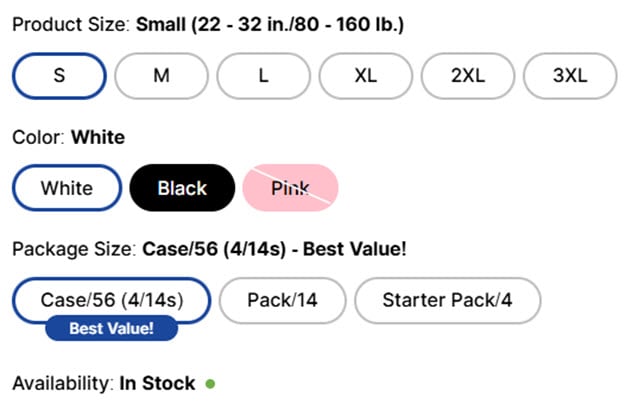Screen dimensions: 632x410
Task: Click the 'Color:' heading label
Action: click(38, 137)
